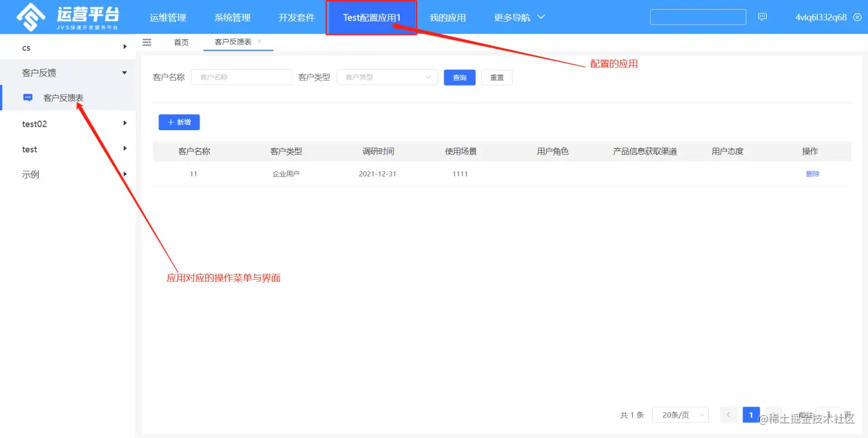Click the 用户态度 column header
The image size is (868, 438).
tap(728, 151)
